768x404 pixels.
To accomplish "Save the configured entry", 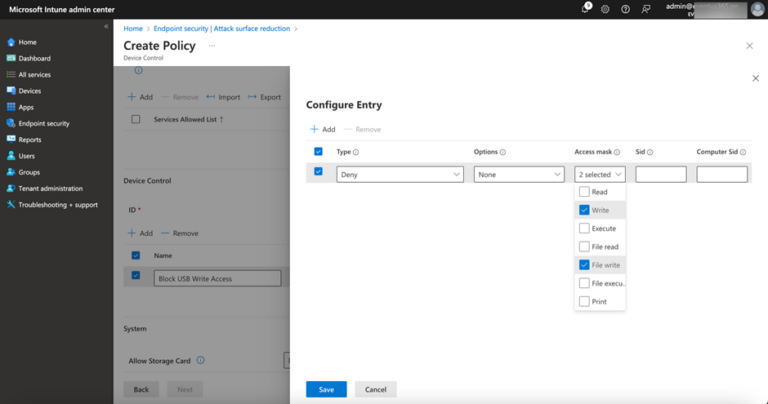I will pyautogui.click(x=326, y=389).
